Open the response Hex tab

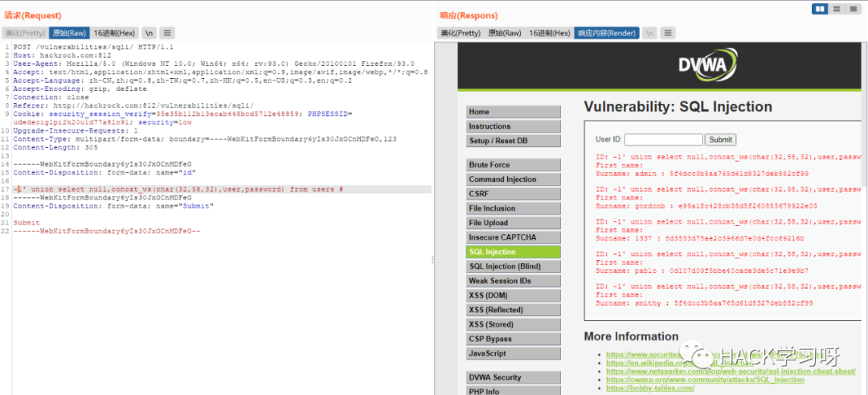tap(549, 33)
